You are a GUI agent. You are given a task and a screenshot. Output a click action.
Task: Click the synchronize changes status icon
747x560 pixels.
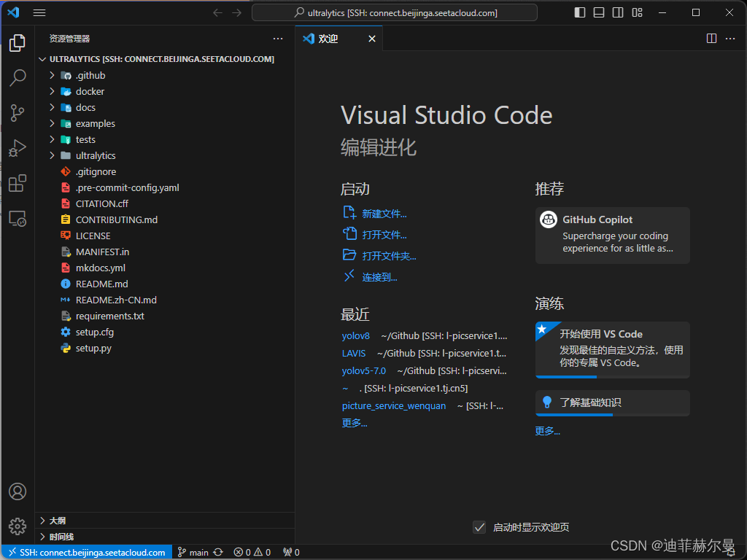[218, 553]
